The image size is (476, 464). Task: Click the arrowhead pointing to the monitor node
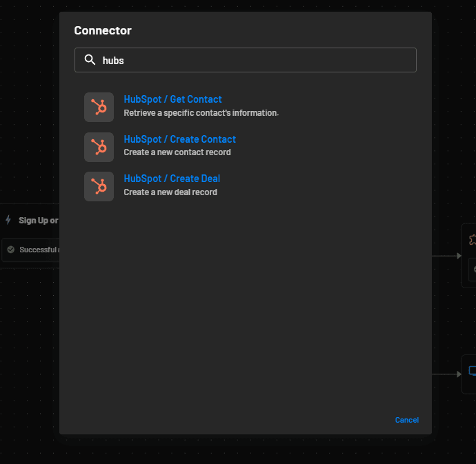[x=458, y=374]
